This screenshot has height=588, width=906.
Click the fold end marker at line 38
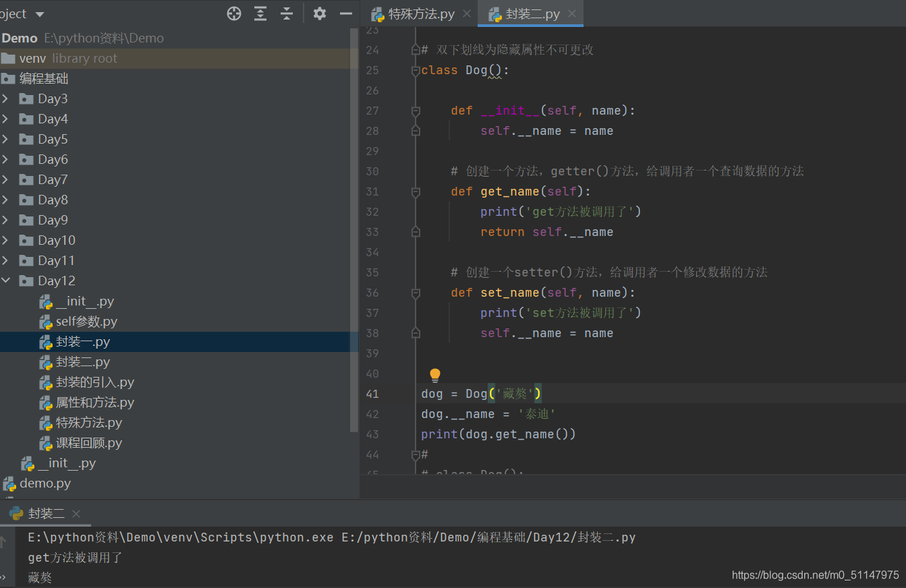[x=416, y=333]
